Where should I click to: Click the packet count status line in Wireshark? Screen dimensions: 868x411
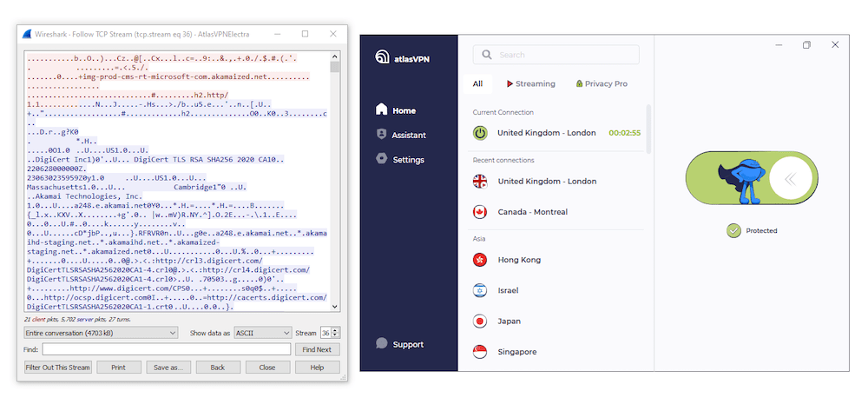[x=77, y=320]
